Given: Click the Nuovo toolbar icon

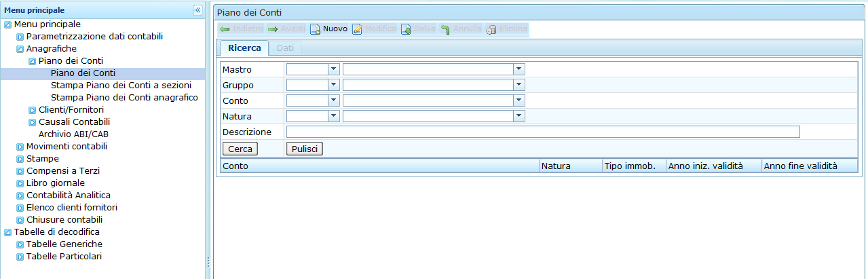Looking at the screenshot, I should click(315, 29).
